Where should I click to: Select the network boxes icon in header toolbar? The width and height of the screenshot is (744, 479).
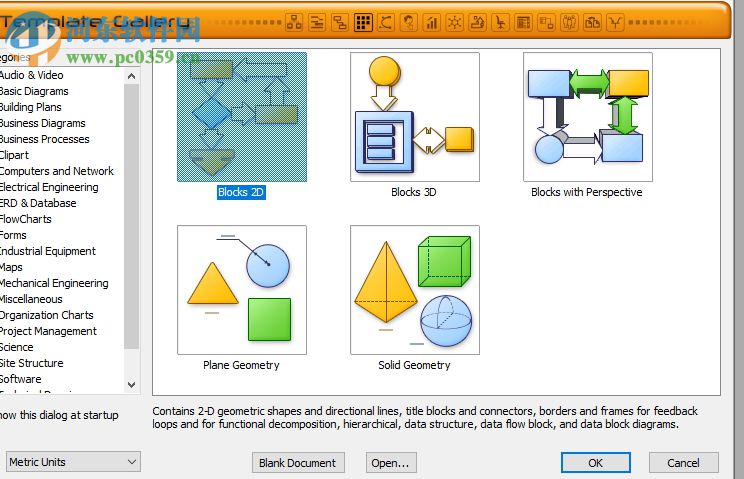294,22
